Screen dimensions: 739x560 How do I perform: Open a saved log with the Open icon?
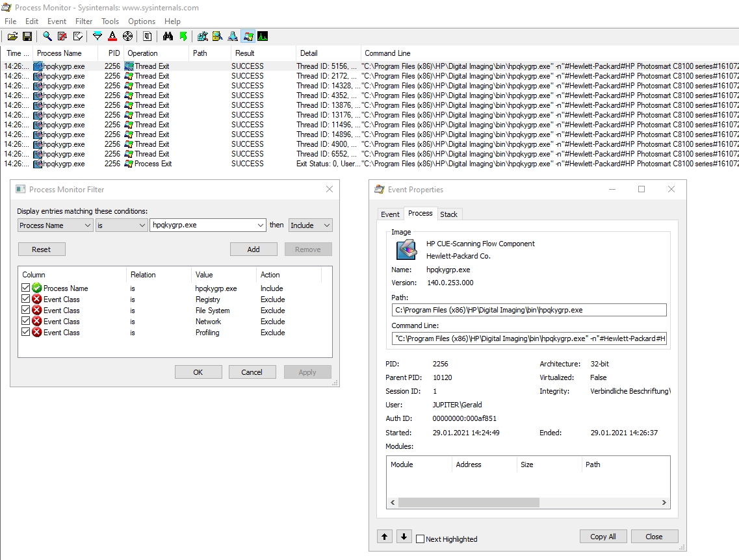[13, 36]
